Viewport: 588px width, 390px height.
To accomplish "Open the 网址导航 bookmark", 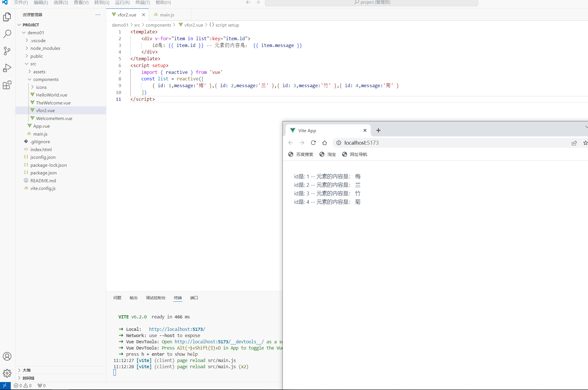I will [x=355, y=154].
